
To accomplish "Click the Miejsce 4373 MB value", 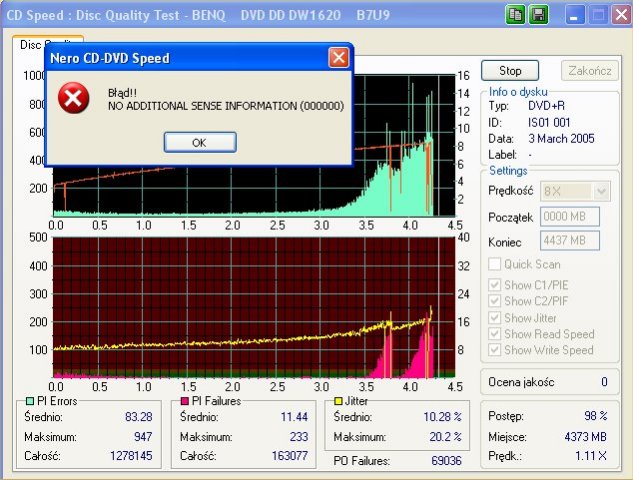I will click(585, 436).
